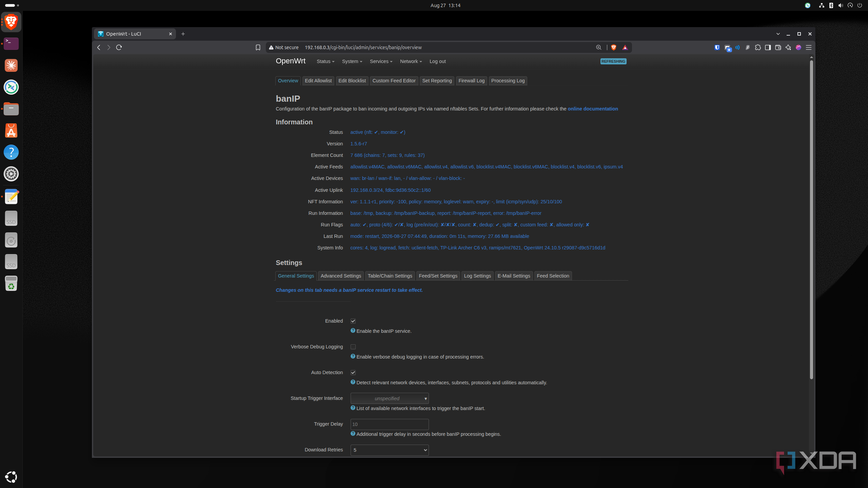This screenshot has height=488, width=868.
Task: Click the Log out link
Action: pyautogui.click(x=438, y=61)
